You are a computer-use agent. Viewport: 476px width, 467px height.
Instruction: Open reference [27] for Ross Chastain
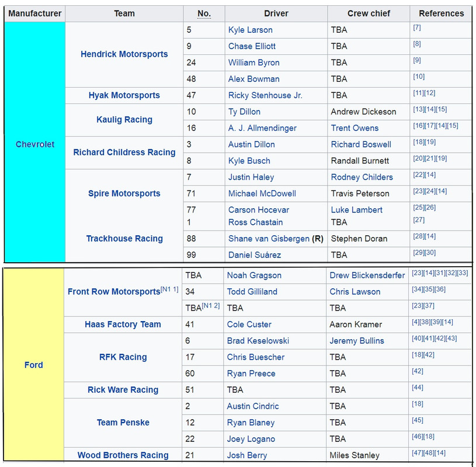point(419,219)
